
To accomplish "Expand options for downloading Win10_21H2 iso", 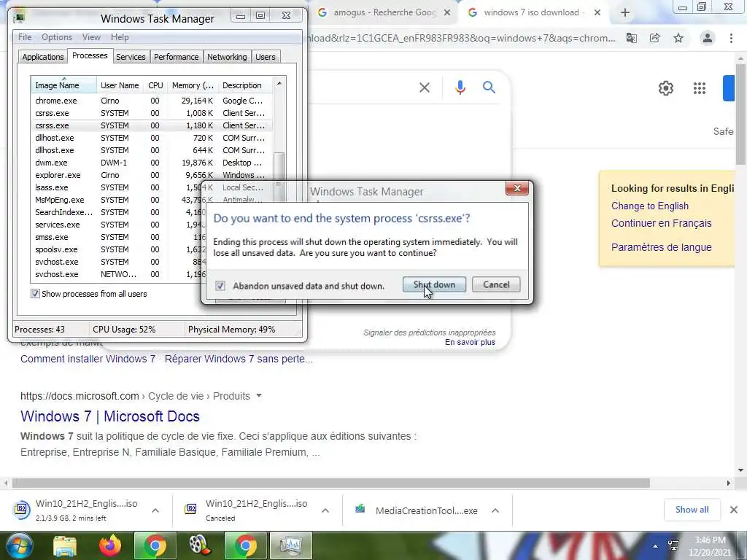I will pyautogui.click(x=155, y=510).
